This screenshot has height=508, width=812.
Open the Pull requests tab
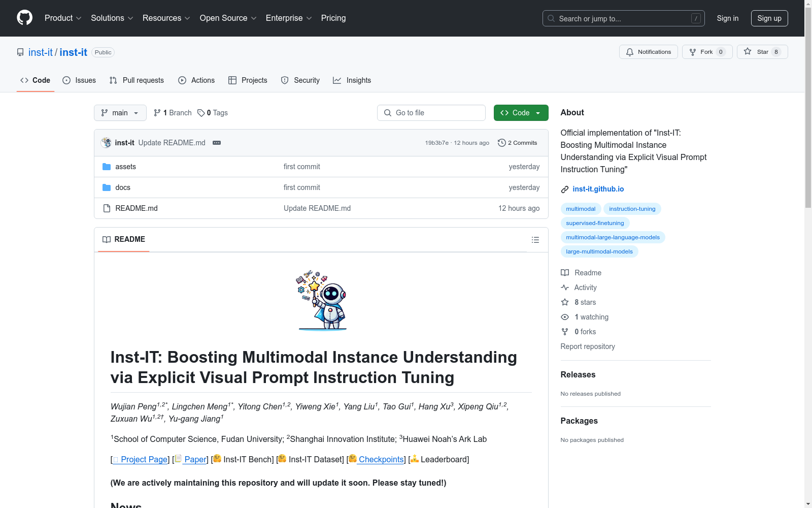pyautogui.click(x=137, y=80)
